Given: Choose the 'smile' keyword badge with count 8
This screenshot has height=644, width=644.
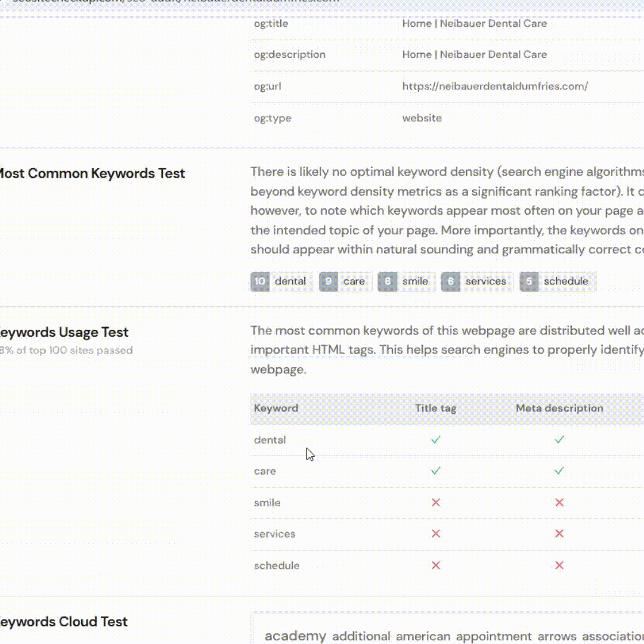Looking at the screenshot, I should (x=406, y=281).
